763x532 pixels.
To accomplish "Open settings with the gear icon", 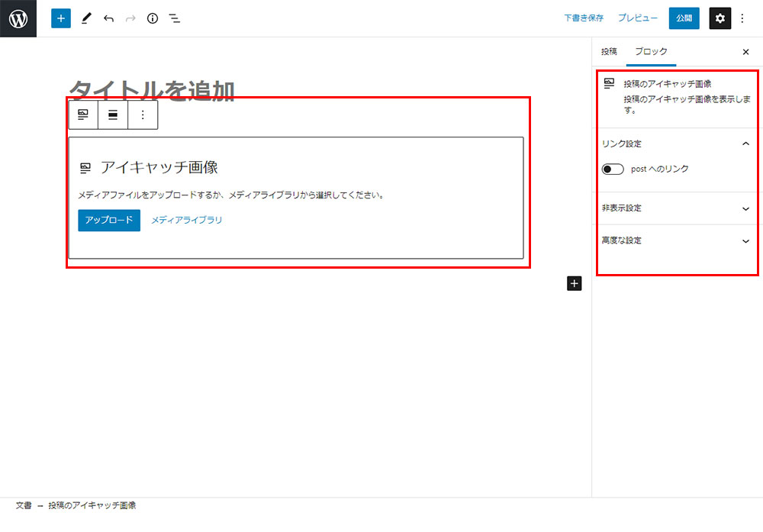I will coord(720,18).
